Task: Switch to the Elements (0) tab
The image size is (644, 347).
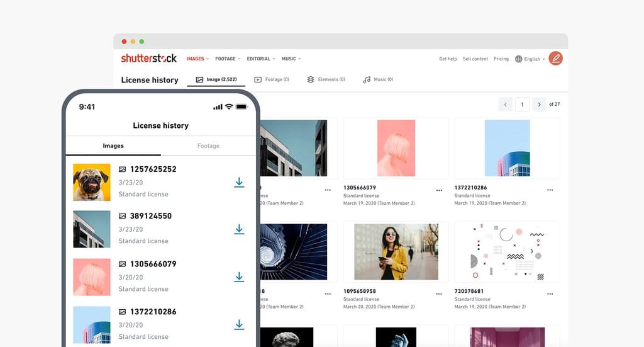Action: click(x=326, y=79)
